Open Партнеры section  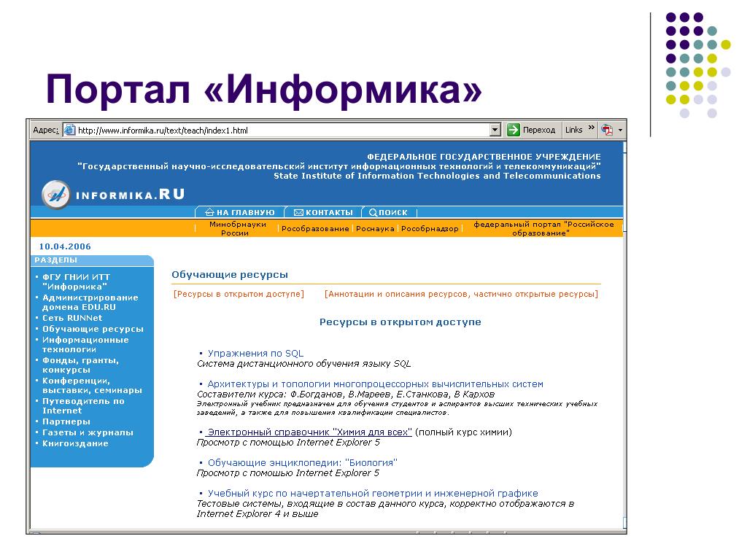[66, 422]
